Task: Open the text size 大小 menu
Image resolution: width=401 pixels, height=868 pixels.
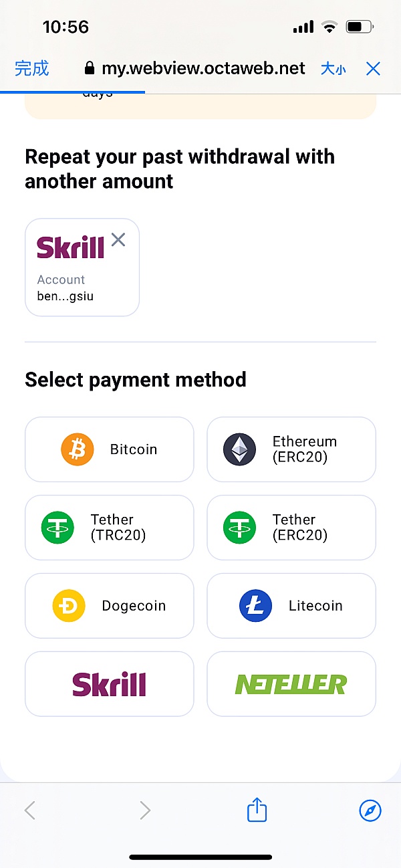Action: (333, 68)
